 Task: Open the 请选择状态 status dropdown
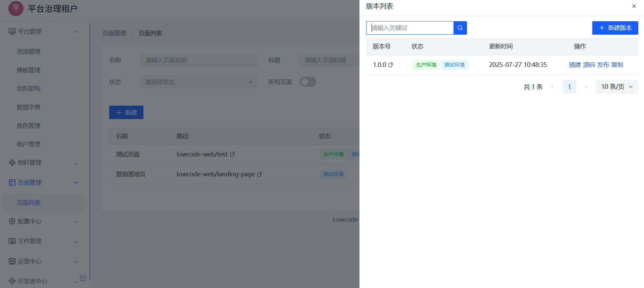click(199, 82)
